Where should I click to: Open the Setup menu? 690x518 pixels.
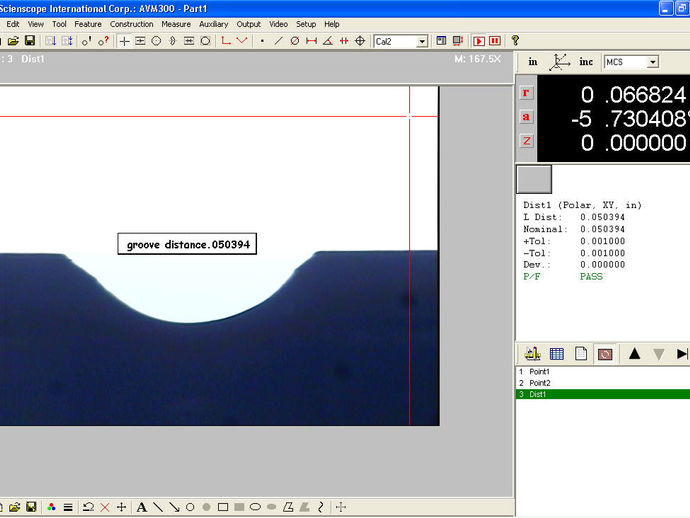pos(306,24)
